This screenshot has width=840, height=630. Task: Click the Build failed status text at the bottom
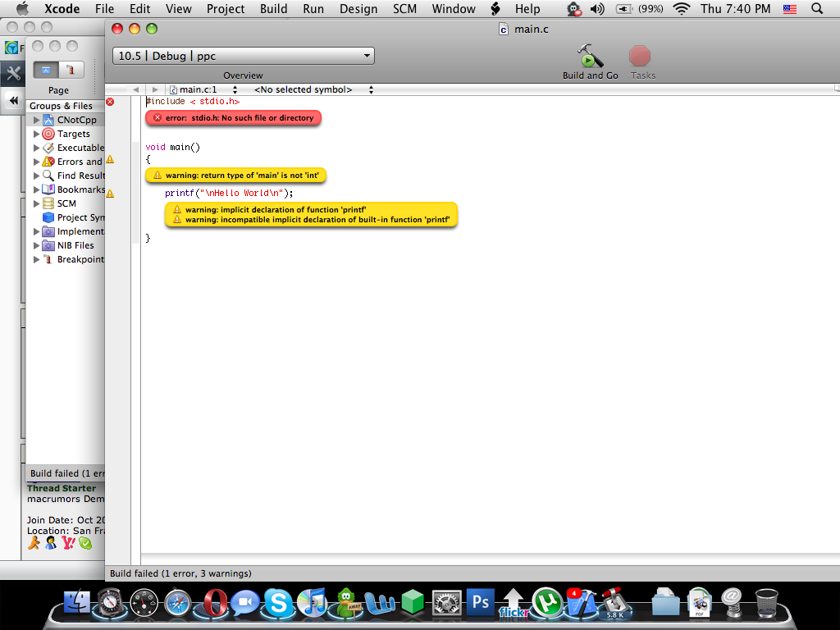pos(180,573)
